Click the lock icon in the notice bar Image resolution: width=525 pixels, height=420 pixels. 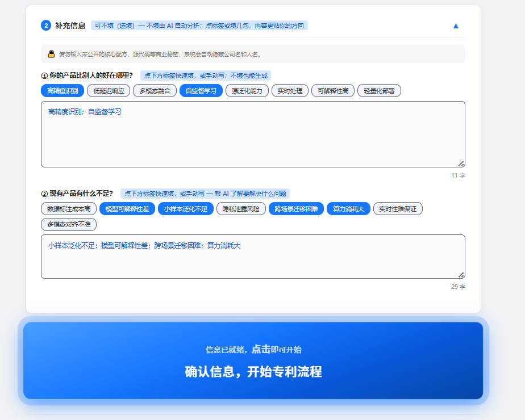point(51,54)
